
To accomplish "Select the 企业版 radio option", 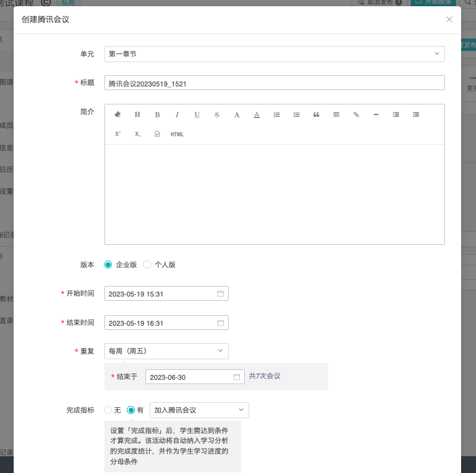I will coord(109,265).
